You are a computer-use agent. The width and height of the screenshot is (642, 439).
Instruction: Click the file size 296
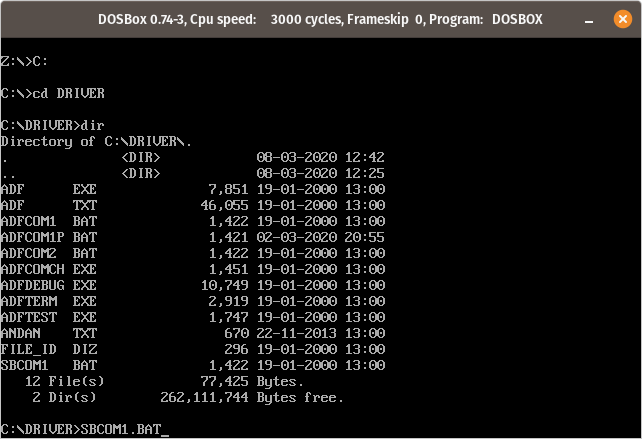[236, 349]
